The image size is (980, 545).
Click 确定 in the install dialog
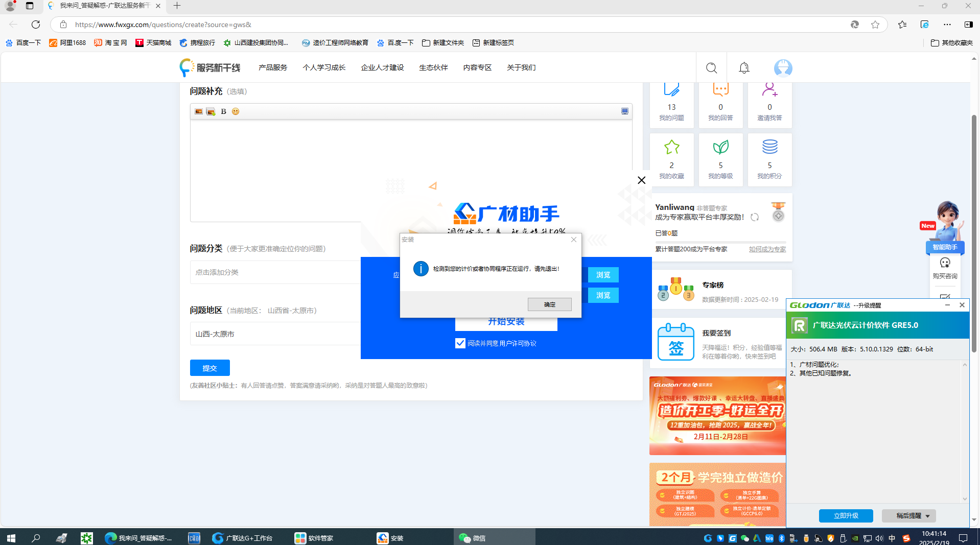[x=550, y=304]
